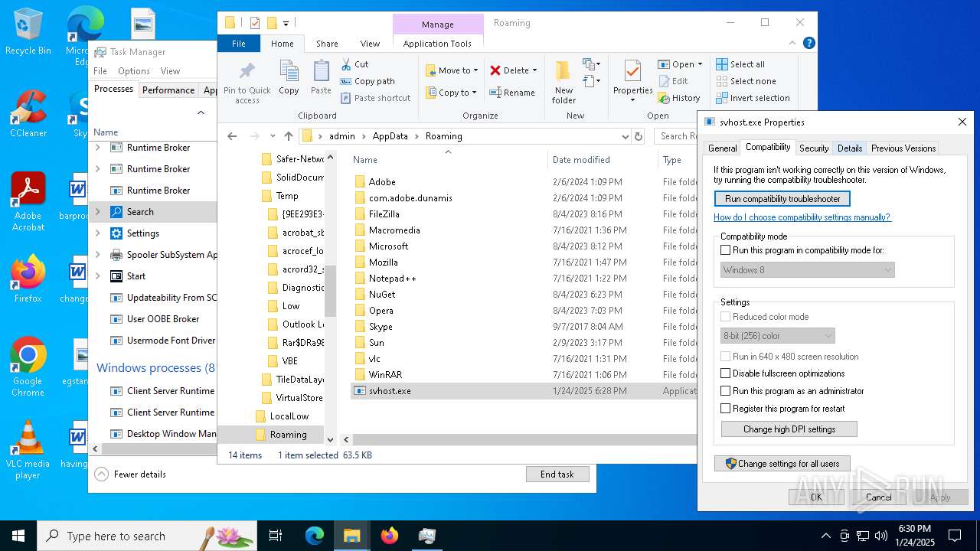Create a New folder

(x=563, y=83)
